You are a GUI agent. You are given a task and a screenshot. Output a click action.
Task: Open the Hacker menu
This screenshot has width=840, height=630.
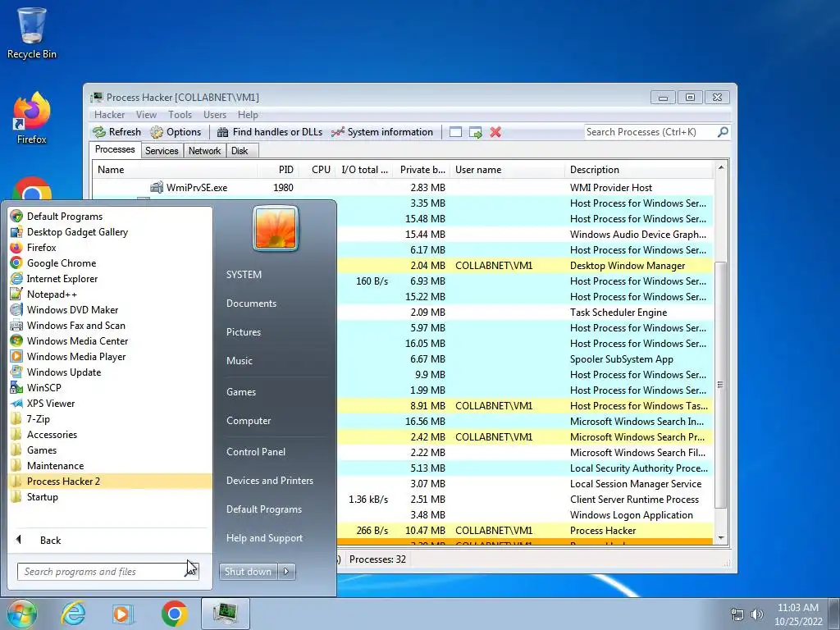point(109,115)
